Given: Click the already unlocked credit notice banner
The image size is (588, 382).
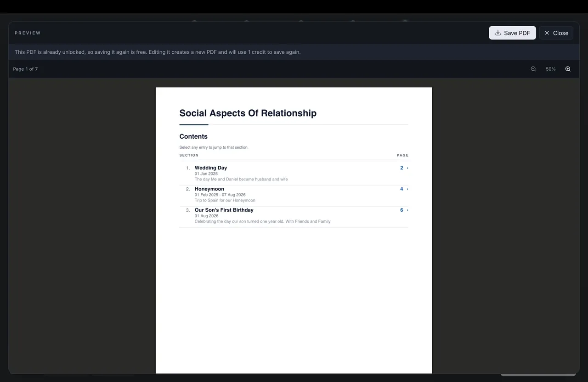Looking at the screenshot, I should pos(294,52).
